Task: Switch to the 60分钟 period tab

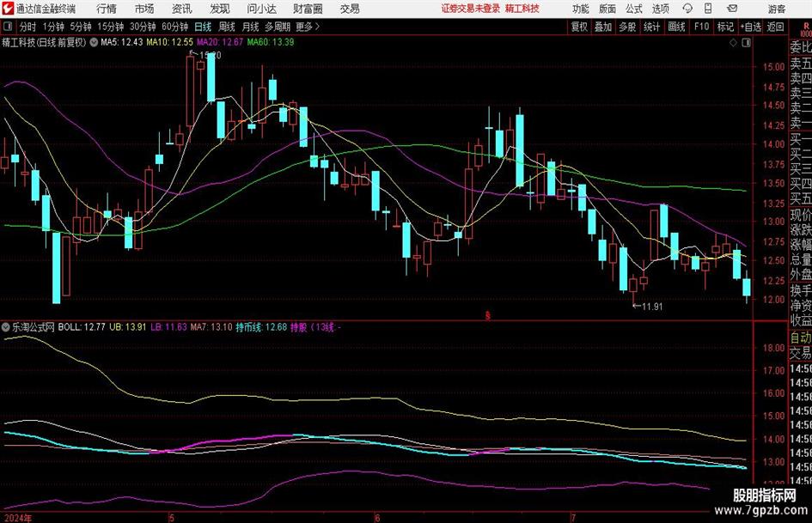Action: (175, 27)
